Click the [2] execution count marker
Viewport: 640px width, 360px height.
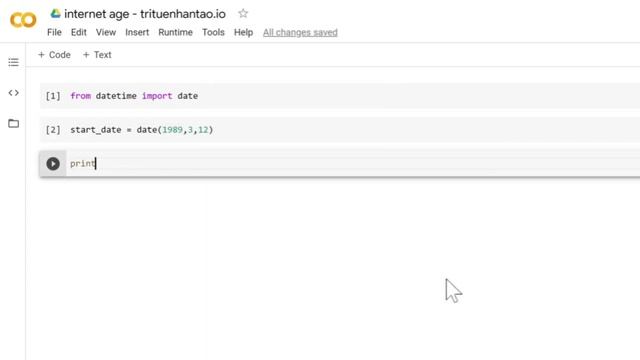pos(53,130)
